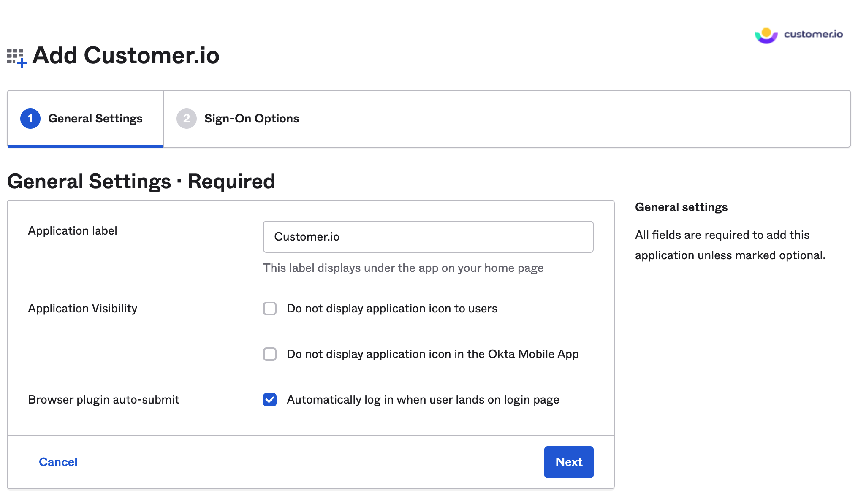
Task: Click the Next button
Action: point(568,462)
